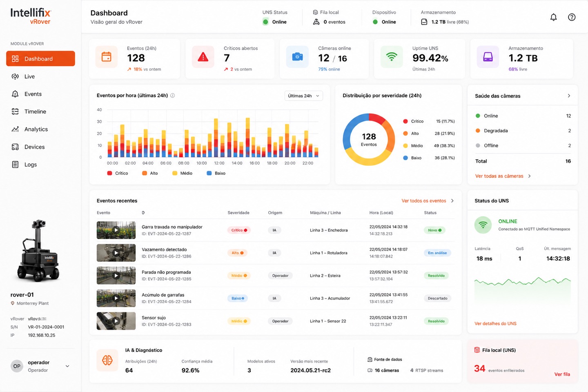Image resolution: width=588 pixels, height=392 pixels.
Task: Click Ver detalhes do UNS link
Action: pyautogui.click(x=495, y=324)
